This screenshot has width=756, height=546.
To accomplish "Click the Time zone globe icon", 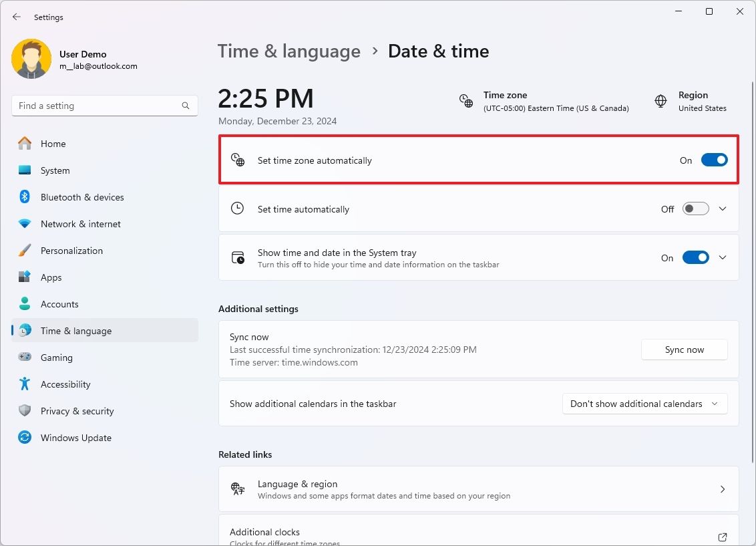I will (465, 101).
